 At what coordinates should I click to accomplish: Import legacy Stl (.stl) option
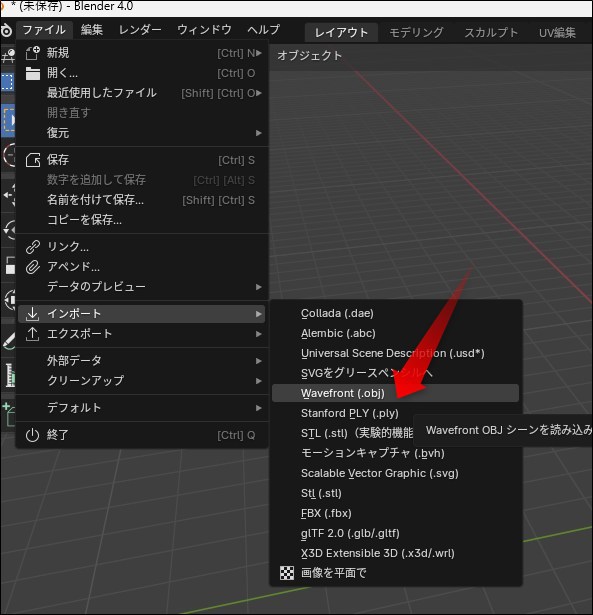pyautogui.click(x=395, y=493)
